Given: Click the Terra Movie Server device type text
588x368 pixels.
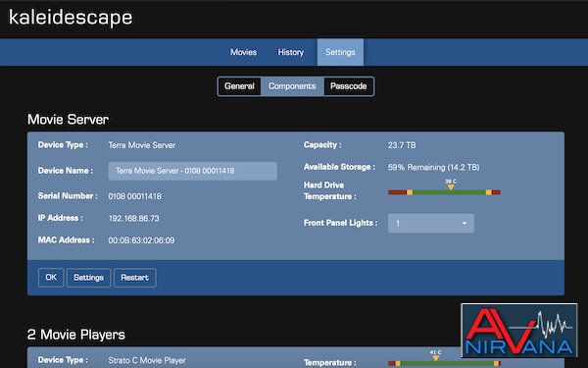Looking at the screenshot, I should click(142, 145).
